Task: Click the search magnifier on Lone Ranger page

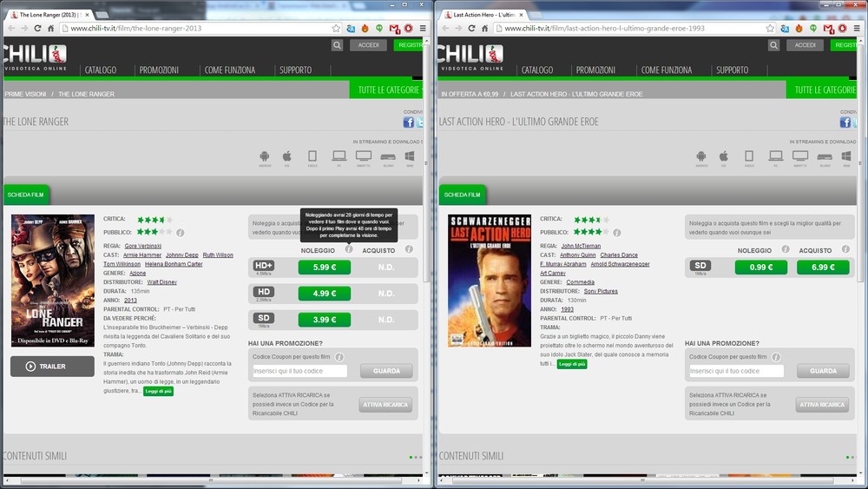Action: click(x=337, y=45)
